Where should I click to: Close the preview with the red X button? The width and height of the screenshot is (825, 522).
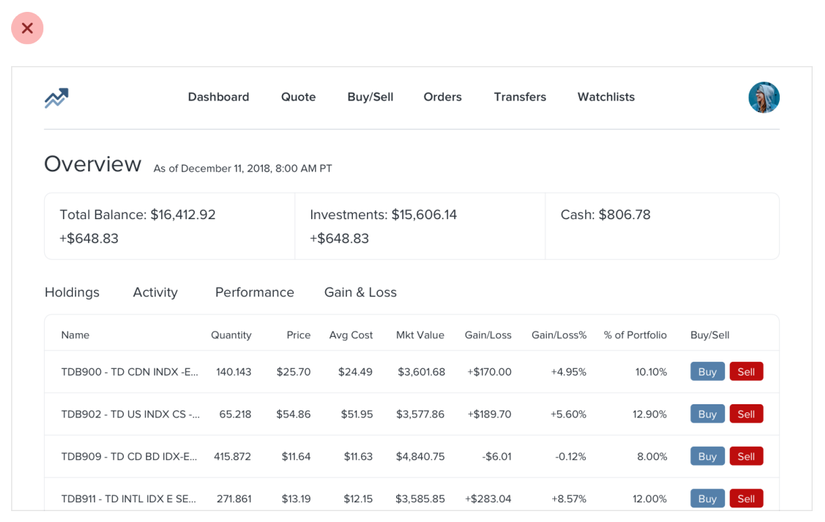click(x=27, y=28)
